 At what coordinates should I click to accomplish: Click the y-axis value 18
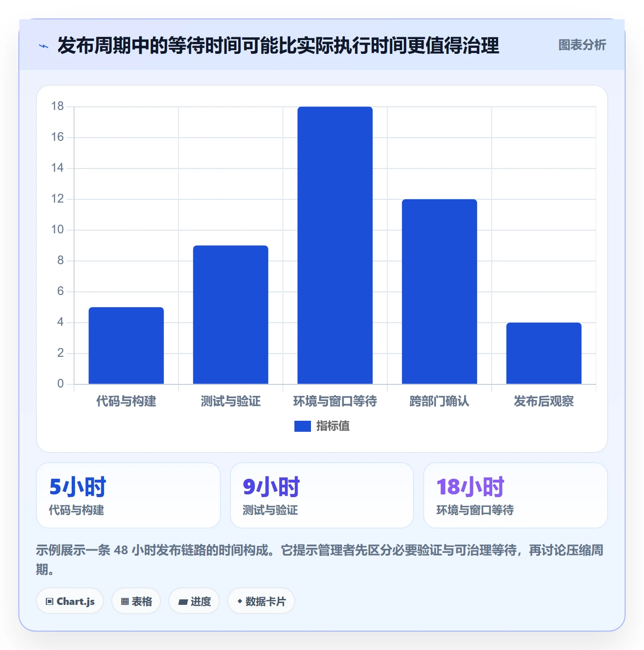coord(57,106)
